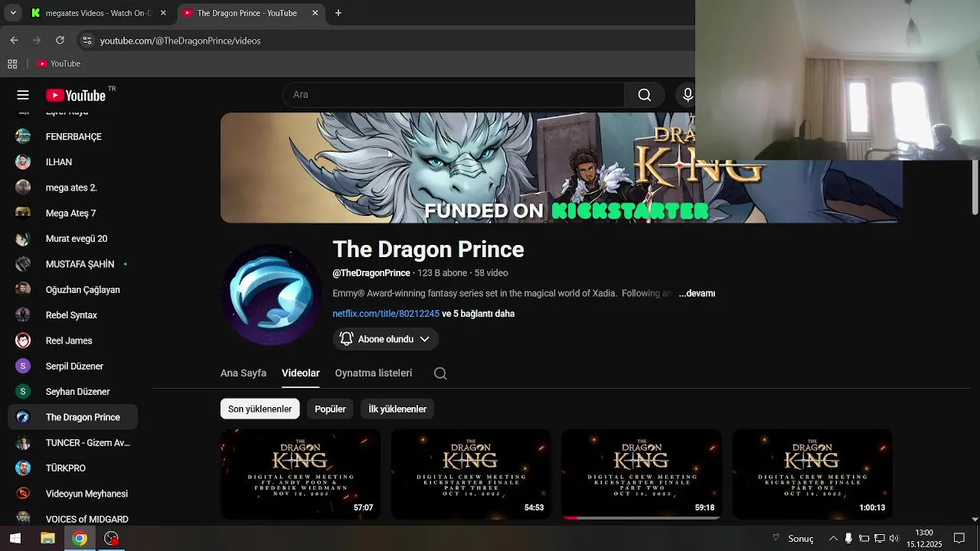The image size is (980, 551).
Task: Open the YouTube hamburger guide menu
Action: point(23,95)
